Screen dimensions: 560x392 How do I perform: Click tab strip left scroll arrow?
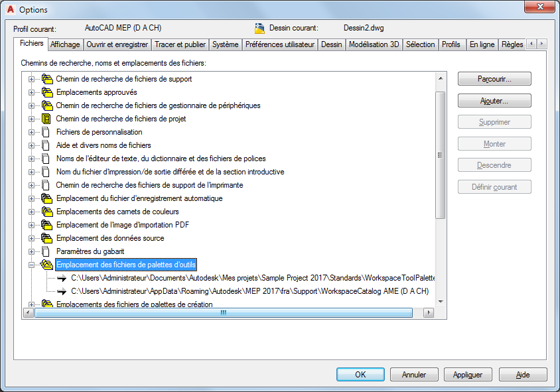point(531,44)
